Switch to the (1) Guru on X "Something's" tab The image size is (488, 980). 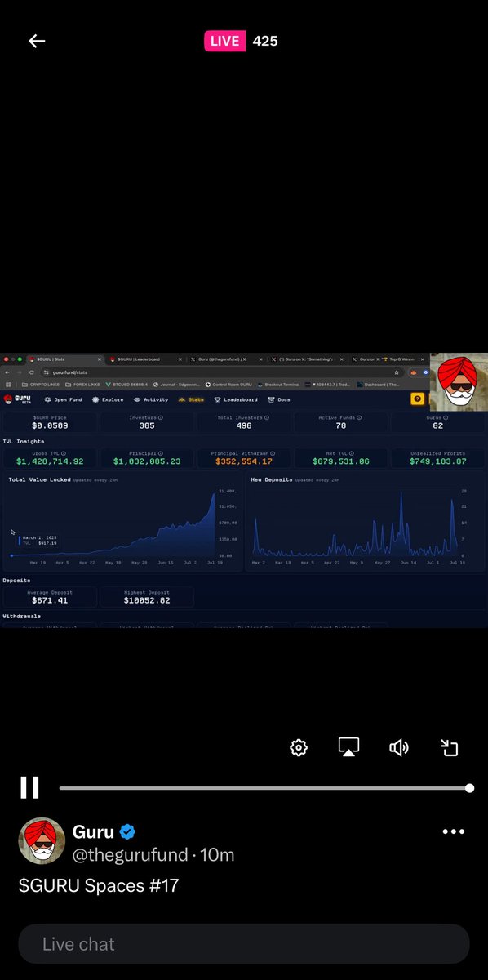tap(307, 359)
